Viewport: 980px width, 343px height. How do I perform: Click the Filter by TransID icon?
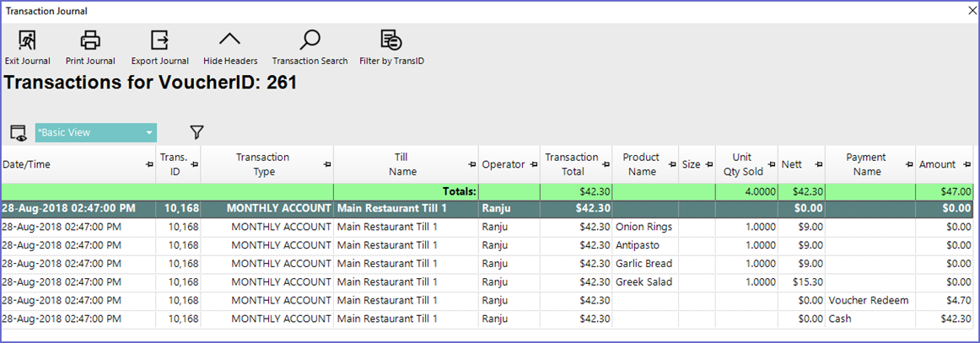(x=390, y=40)
